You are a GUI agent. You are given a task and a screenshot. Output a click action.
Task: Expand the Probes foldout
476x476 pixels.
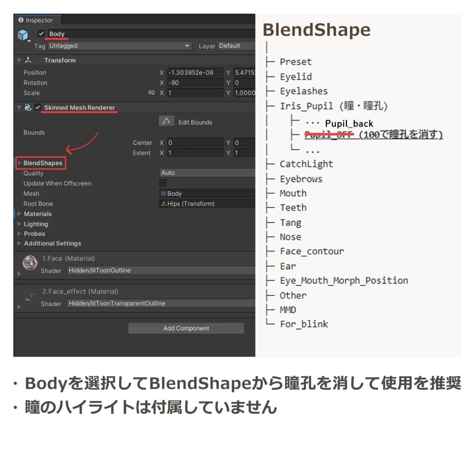[x=20, y=234]
